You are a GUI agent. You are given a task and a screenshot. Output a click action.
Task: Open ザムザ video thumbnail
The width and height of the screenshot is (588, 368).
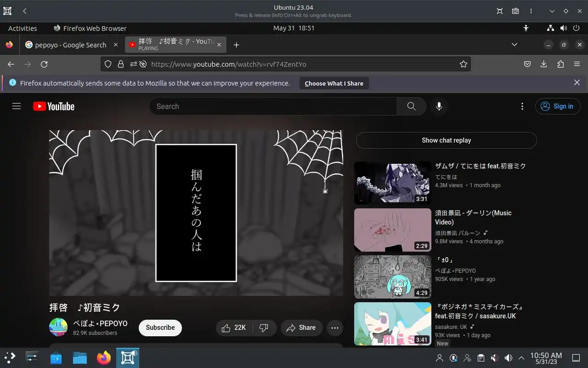[393, 183]
